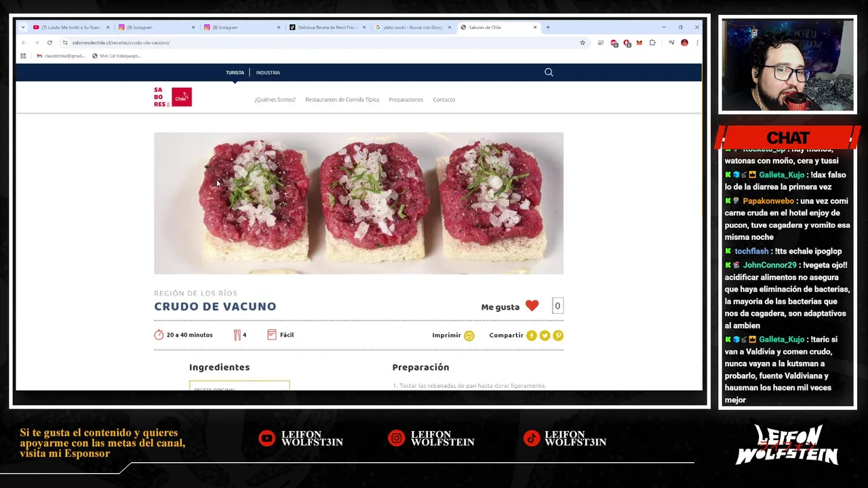Click the fork and knife servings icon

point(237,335)
